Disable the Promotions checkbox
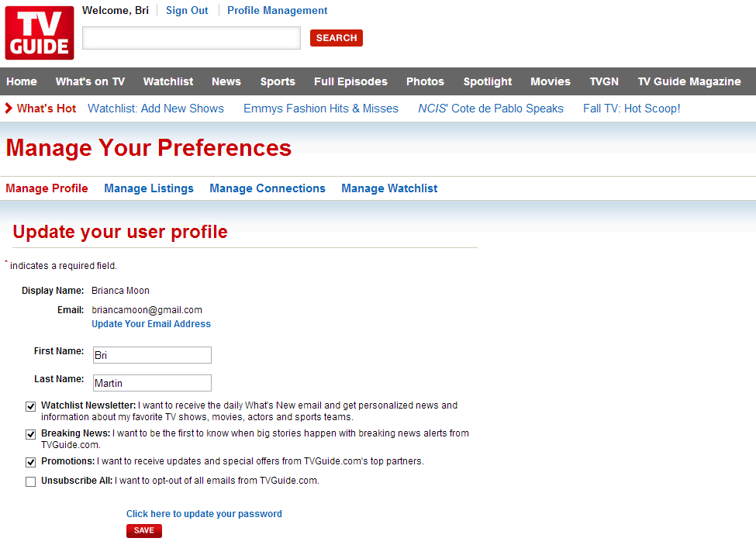 click(31, 462)
